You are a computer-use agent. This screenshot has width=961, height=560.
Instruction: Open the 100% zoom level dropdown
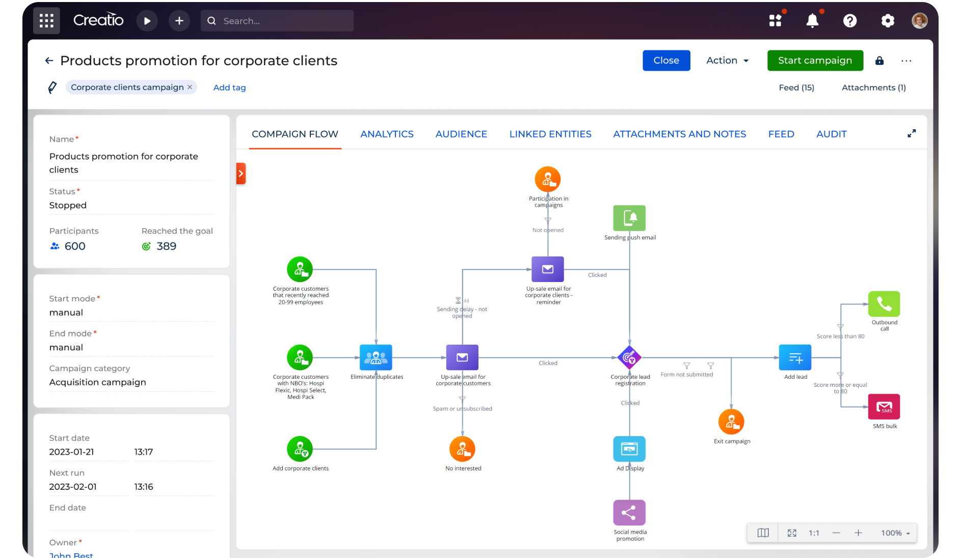coord(895,533)
